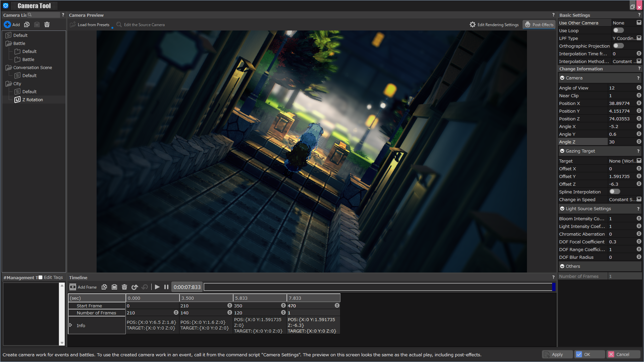Image resolution: width=644 pixels, height=362 pixels.
Task: Open the Use Other Camera dropdown
Action: point(639,23)
